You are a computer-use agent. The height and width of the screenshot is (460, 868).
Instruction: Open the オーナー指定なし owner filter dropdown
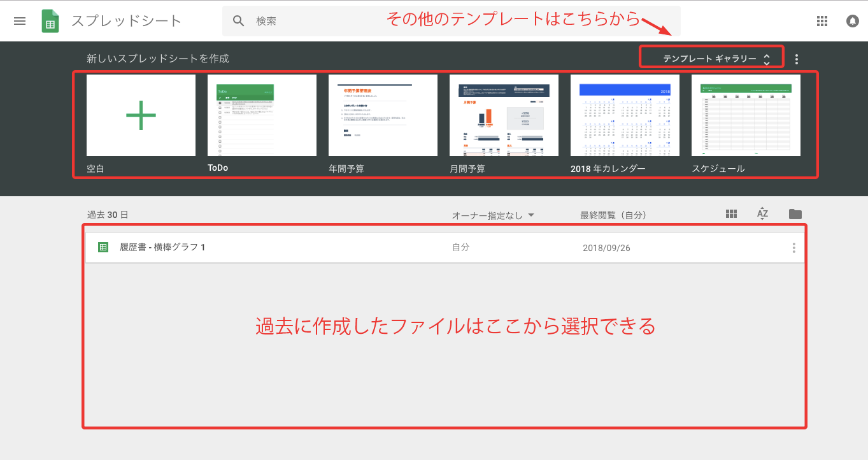pos(492,215)
